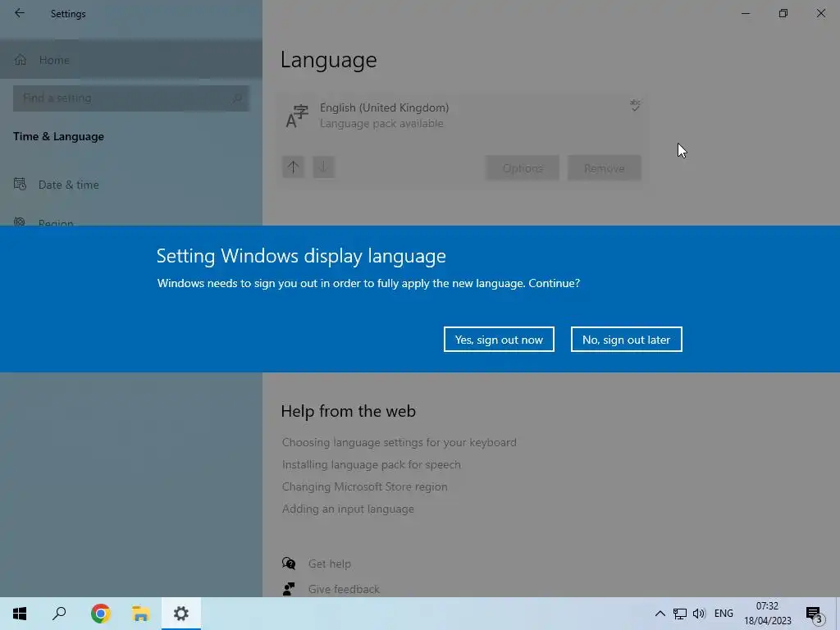Click the Help from the web heading
Screen dimensions: 840x630
(348, 411)
